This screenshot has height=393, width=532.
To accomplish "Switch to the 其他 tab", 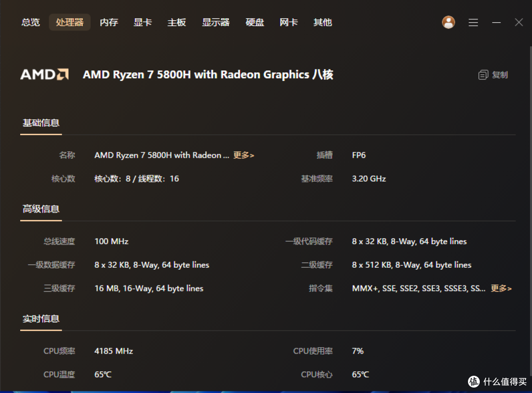I will point(323,22).
